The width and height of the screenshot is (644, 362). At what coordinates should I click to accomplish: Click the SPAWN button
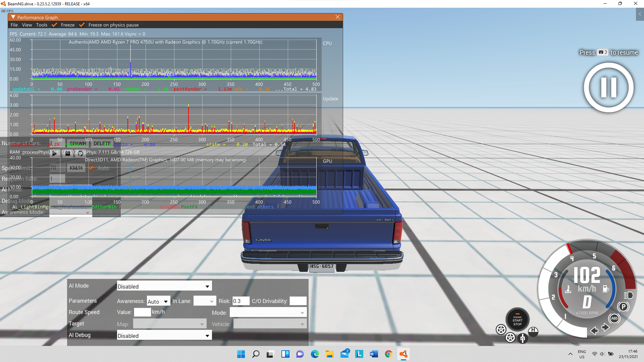78,143
